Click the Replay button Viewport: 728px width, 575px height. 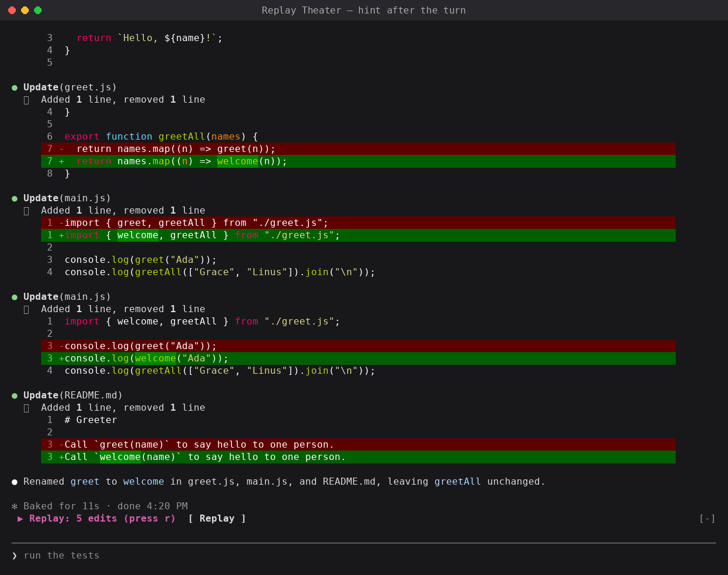click(x=217, y=519)
